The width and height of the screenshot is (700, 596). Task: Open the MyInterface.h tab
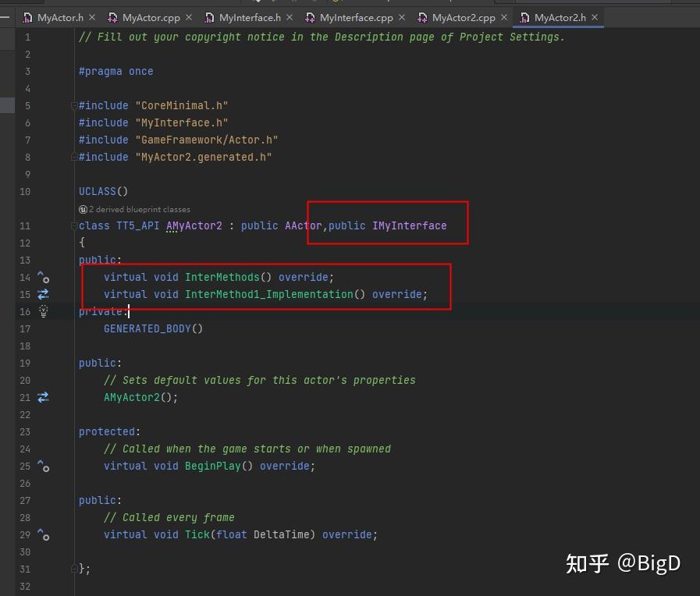pyautogui.click(x=250, y=18)
